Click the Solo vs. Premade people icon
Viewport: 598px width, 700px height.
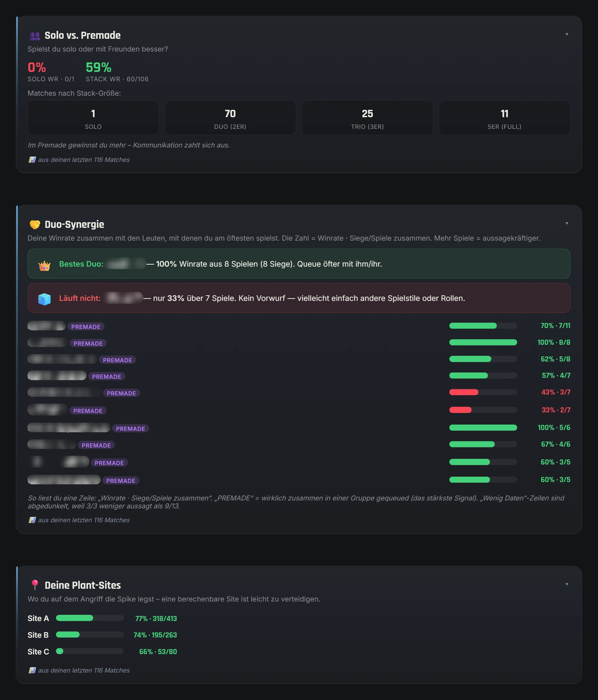point(35,36)
